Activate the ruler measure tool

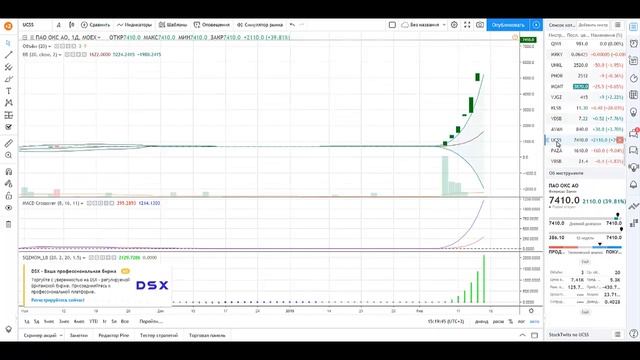[8, 143]
